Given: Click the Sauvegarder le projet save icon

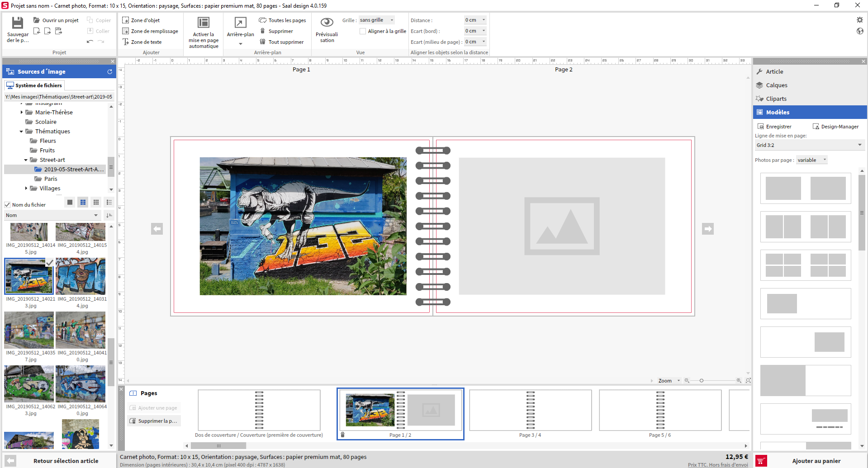Looking at the screenshot, I should (17, 23).
